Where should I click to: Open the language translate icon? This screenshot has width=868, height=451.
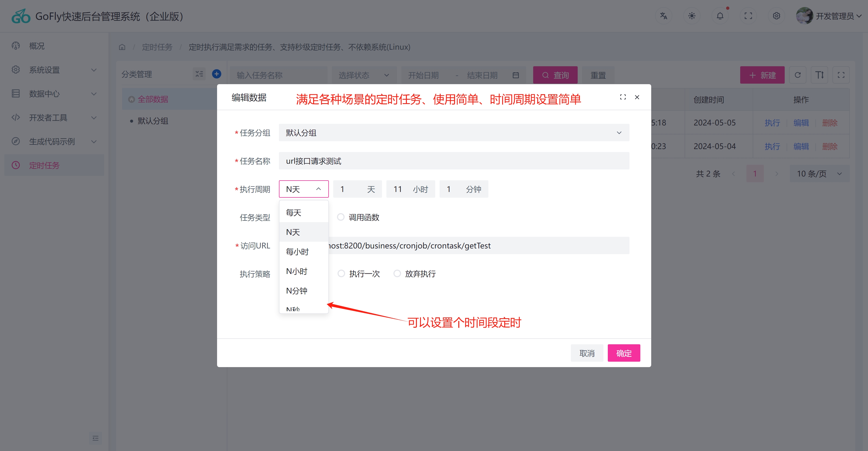(x=663, y=16)
